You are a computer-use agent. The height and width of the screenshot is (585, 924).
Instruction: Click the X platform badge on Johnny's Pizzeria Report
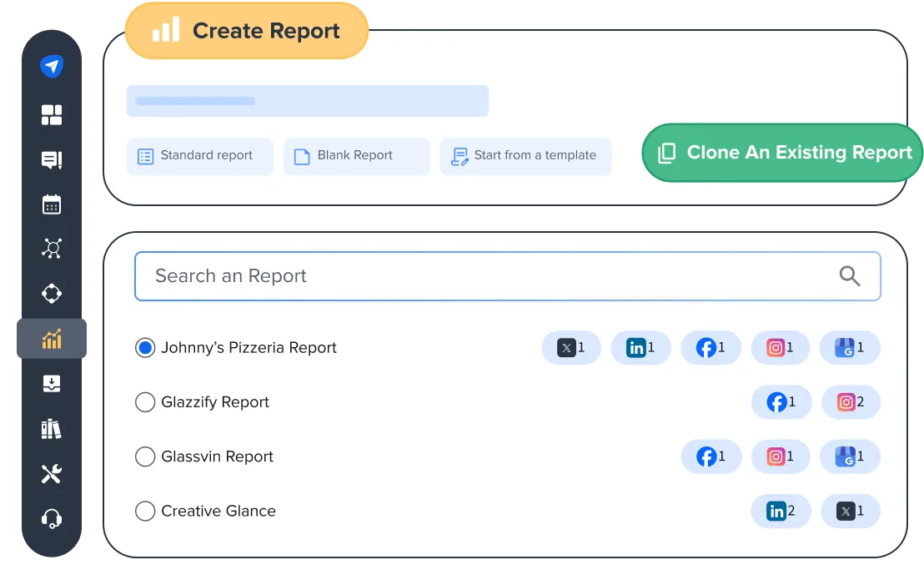(x=571, y=347)
